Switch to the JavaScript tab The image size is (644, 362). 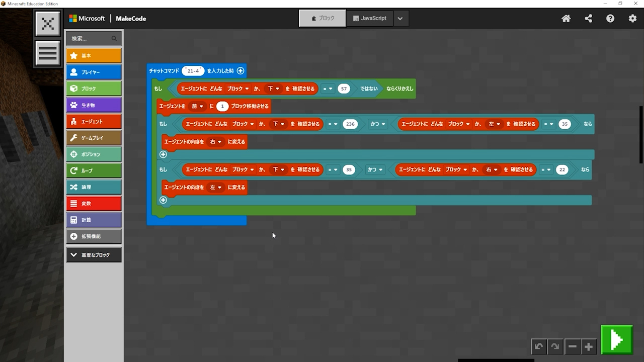370,18
